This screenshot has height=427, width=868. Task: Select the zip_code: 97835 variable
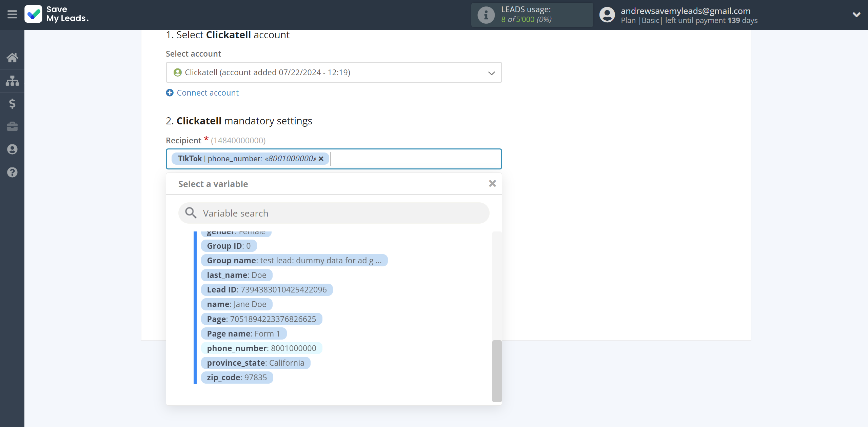237,377
